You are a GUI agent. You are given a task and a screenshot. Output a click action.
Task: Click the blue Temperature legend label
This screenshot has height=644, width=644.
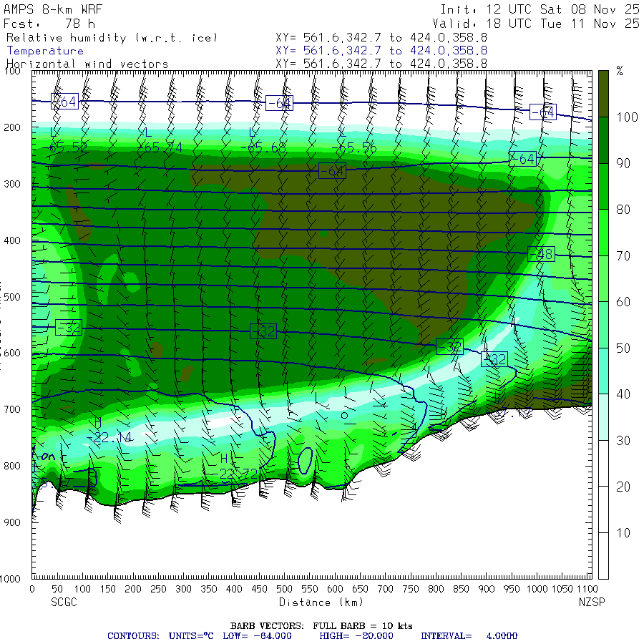pos(45,51)
